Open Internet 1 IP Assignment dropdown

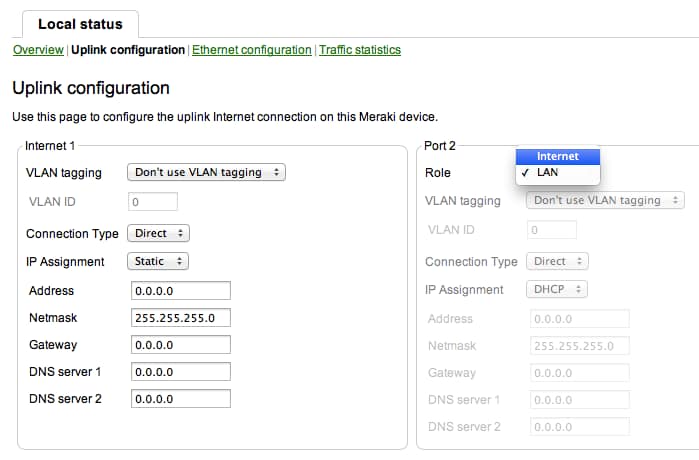pos(158,261)
